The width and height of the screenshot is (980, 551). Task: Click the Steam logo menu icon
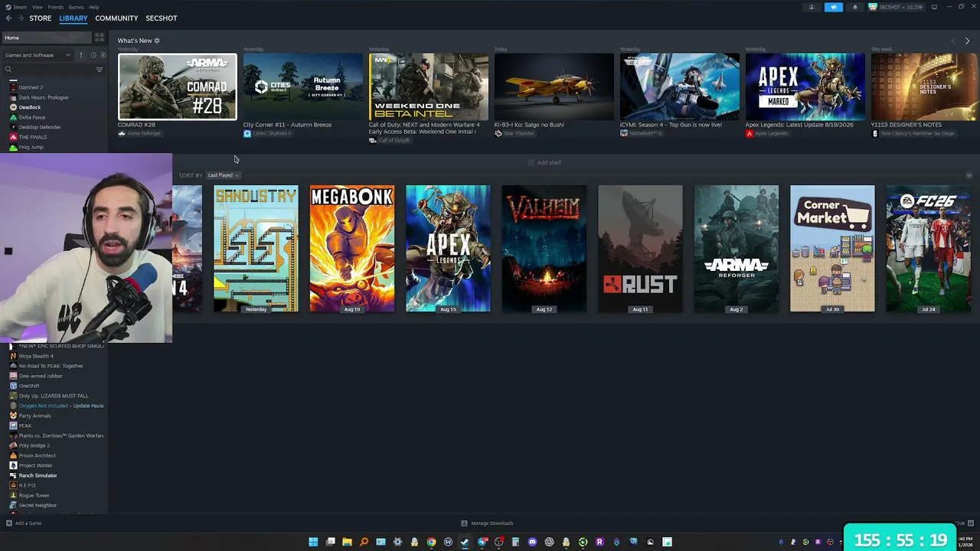tap(8, 7)
